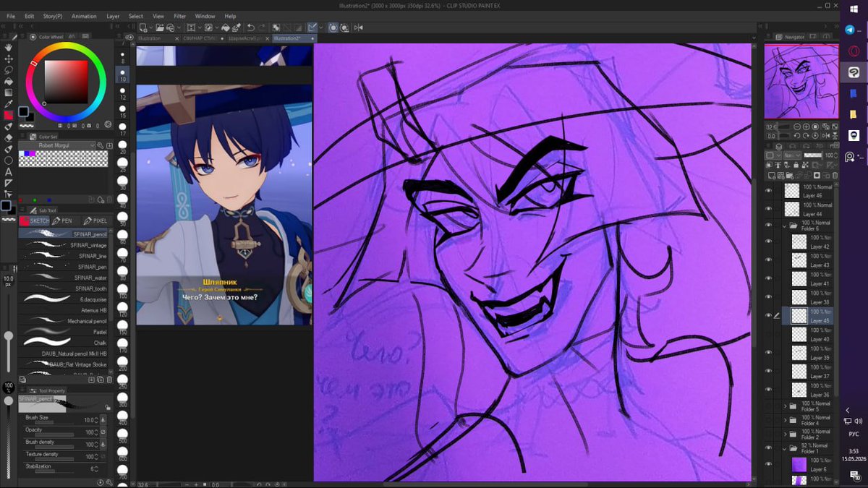
Task: Switch to the PIXEL sub tool group
Action: 97,221
